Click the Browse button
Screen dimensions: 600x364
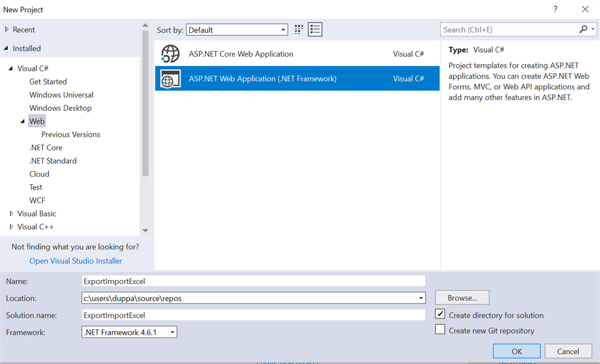coord(462,297)
